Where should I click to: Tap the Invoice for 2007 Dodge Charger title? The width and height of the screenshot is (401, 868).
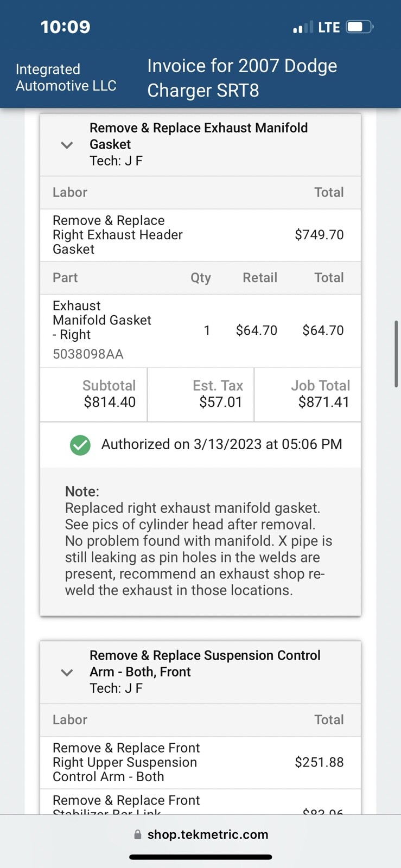(x=242, y=78)
